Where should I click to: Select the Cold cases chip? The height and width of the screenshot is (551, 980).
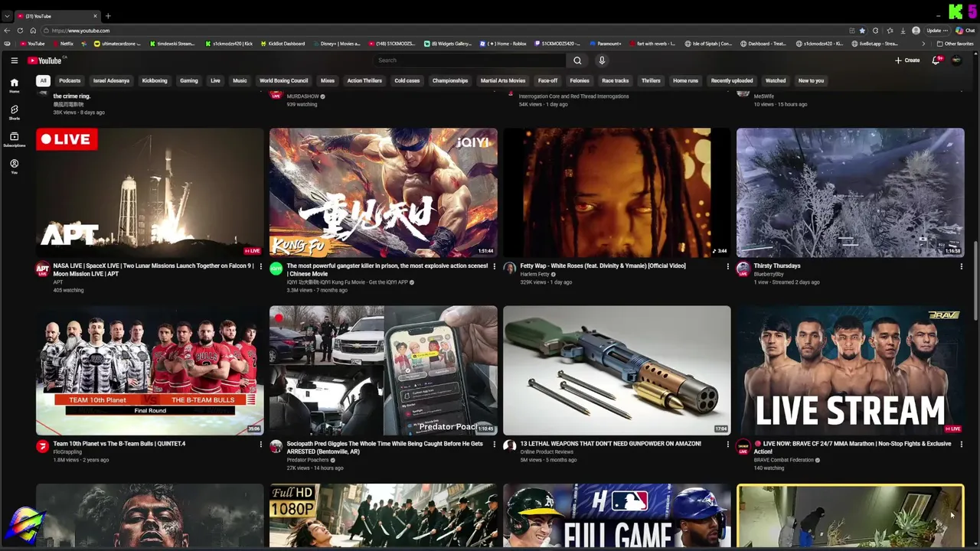coord(407,80)
